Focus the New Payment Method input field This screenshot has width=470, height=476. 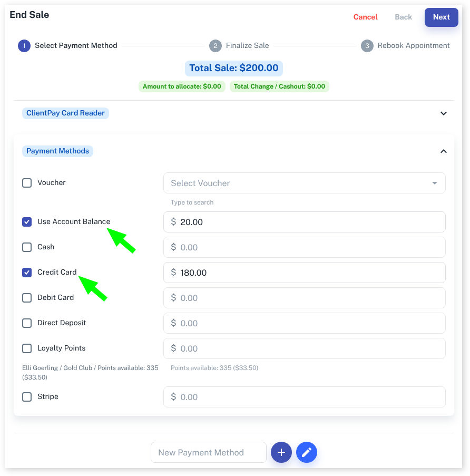point(209,452)
